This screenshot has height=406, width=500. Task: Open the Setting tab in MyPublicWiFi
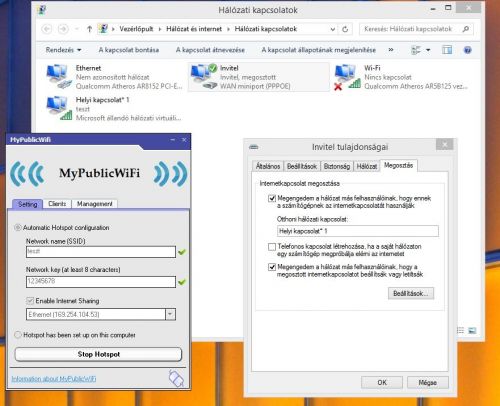tap(27, 204)
